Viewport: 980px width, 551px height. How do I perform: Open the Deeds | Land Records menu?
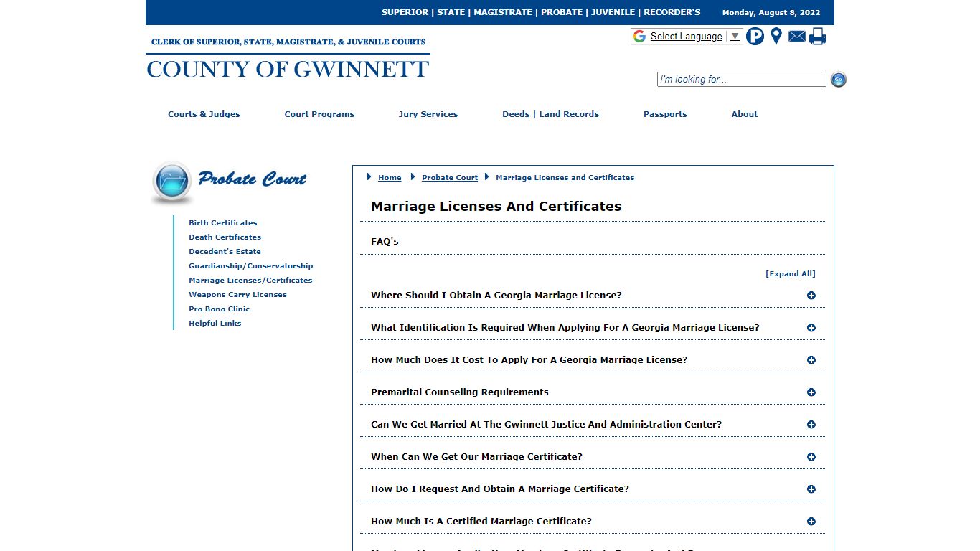pos(550,114)
